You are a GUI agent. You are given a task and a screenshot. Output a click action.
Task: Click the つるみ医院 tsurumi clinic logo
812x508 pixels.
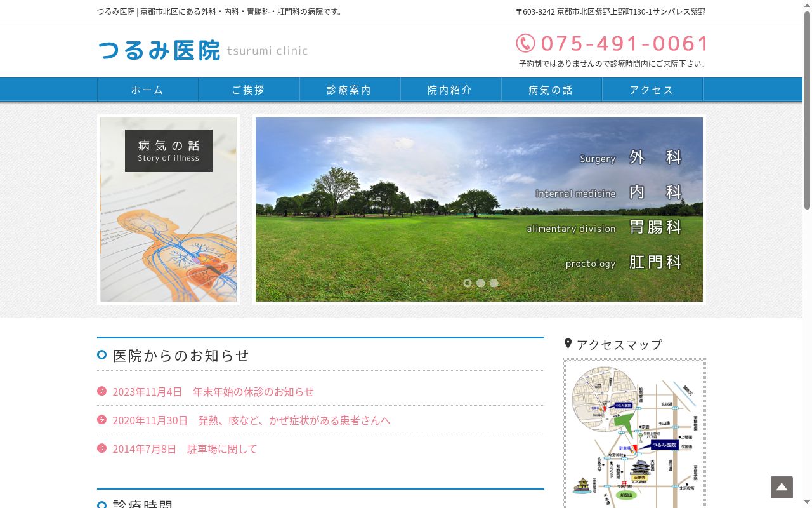click(x=203, y=50)
